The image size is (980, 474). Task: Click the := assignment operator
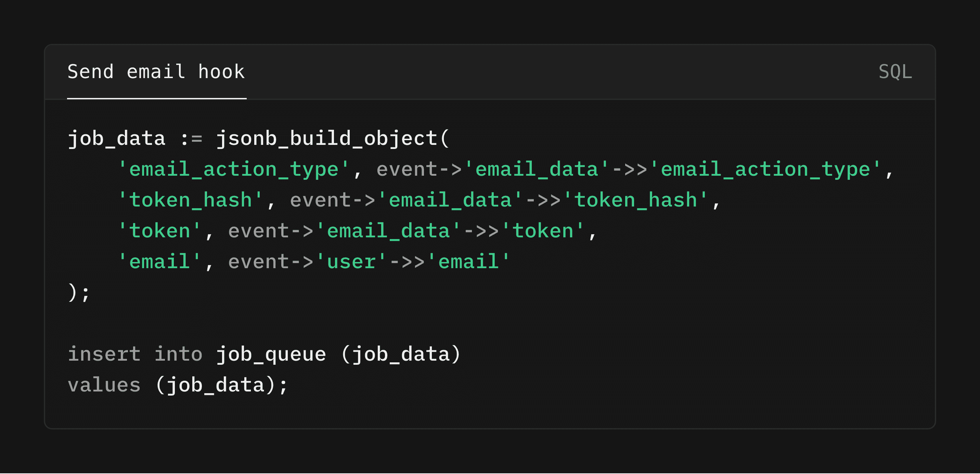pos(191,139)
